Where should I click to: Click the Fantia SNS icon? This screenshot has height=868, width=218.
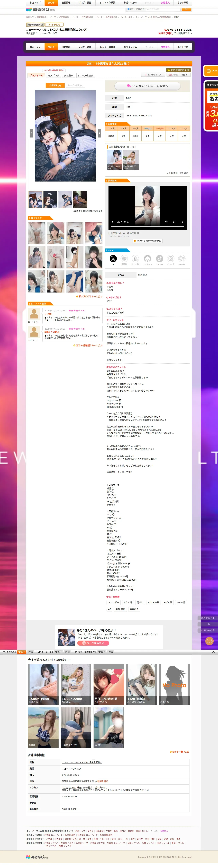point(182,259)
